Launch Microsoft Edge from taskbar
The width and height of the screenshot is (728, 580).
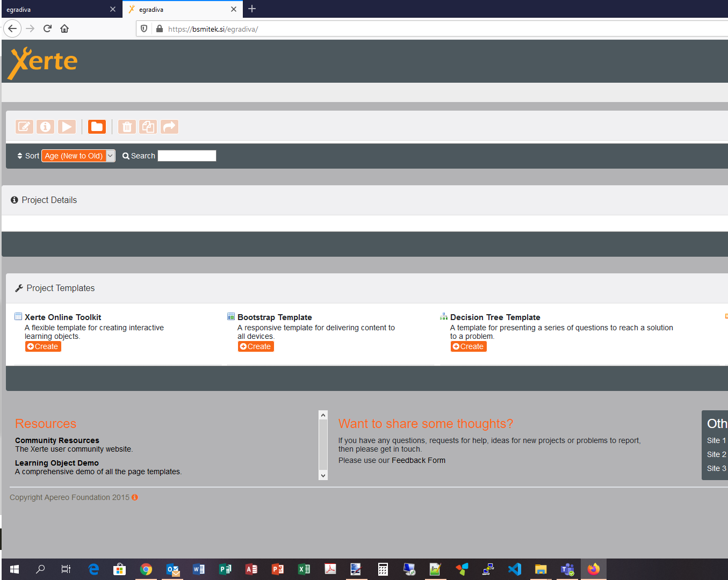point(93,569)
